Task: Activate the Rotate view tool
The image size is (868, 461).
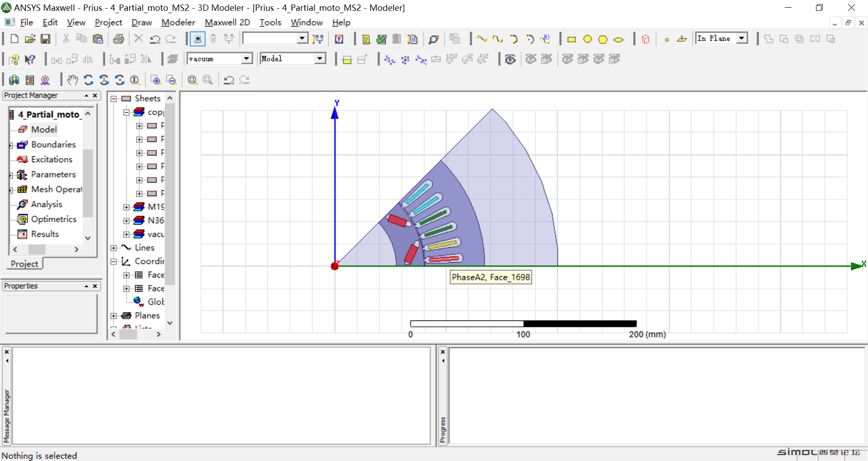Action: point(88,80)
